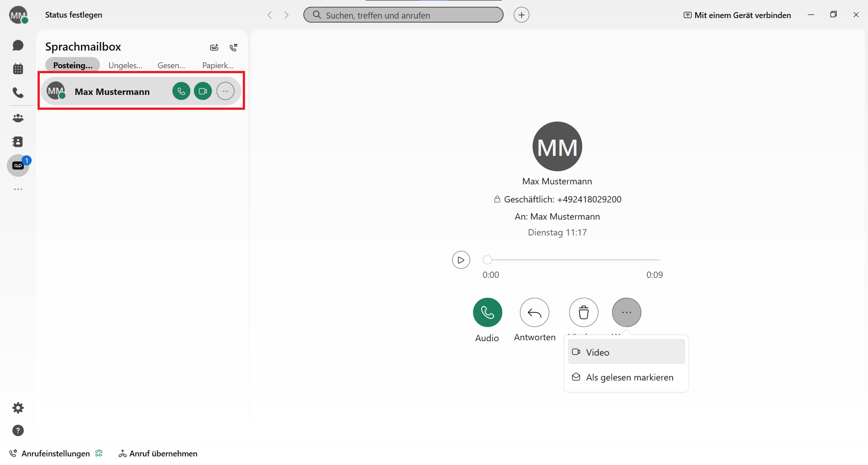Open the Contacts sidebar icon

click(18, 142)
